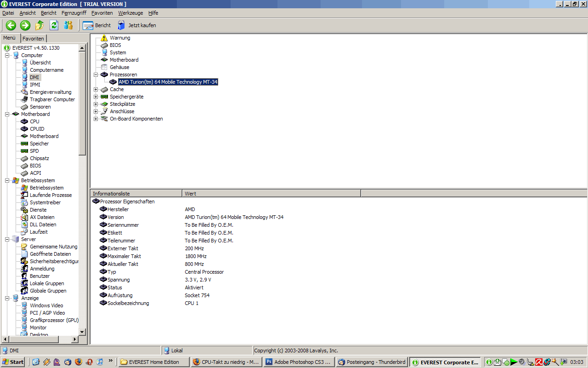This screenshot has height=368, width=588.
Task: Collapse the Motherboard tree category
Action: [7, 114]
